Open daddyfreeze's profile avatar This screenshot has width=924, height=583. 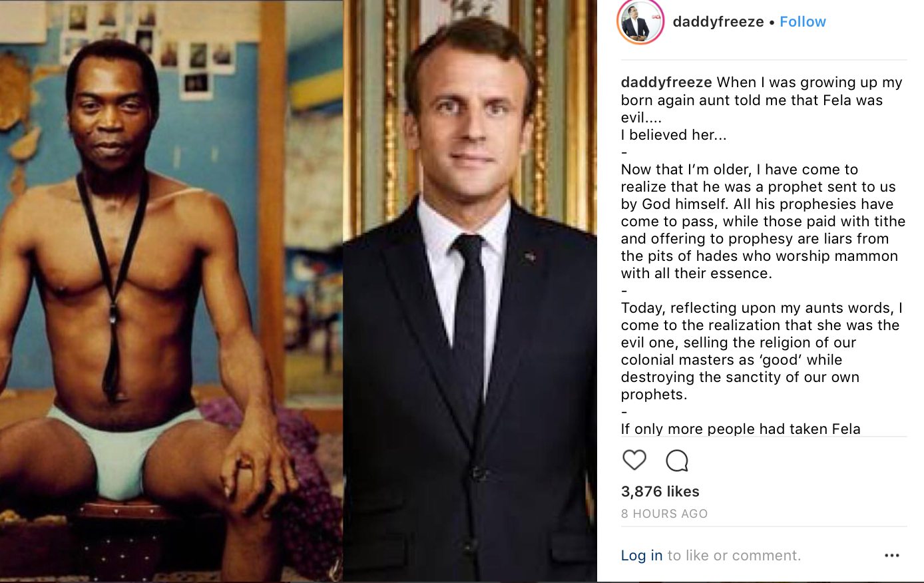tap(640, 22)
